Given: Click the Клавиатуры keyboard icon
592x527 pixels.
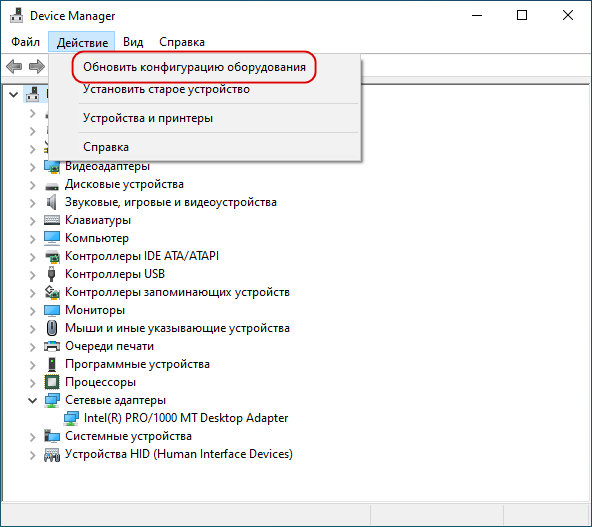Looking at the screenshot, I should coord(52,220).
